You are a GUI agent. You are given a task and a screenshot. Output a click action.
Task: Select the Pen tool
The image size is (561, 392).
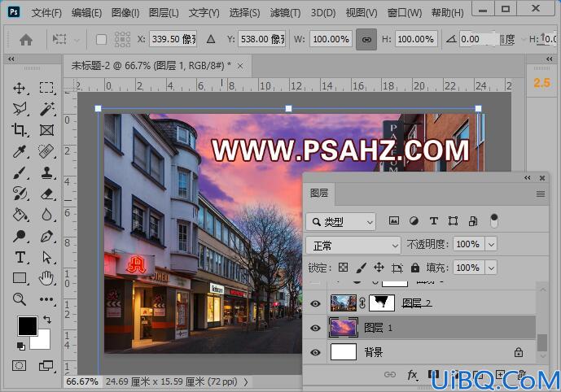(47, 236)
